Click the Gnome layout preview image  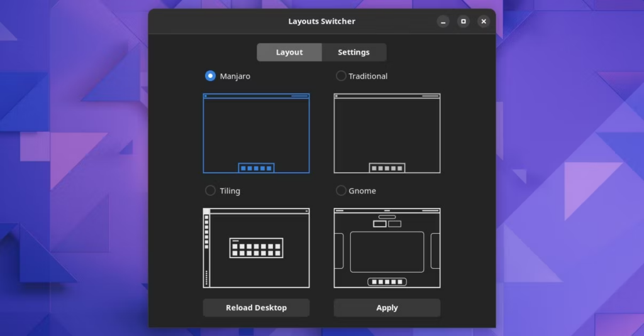[387, 248]
